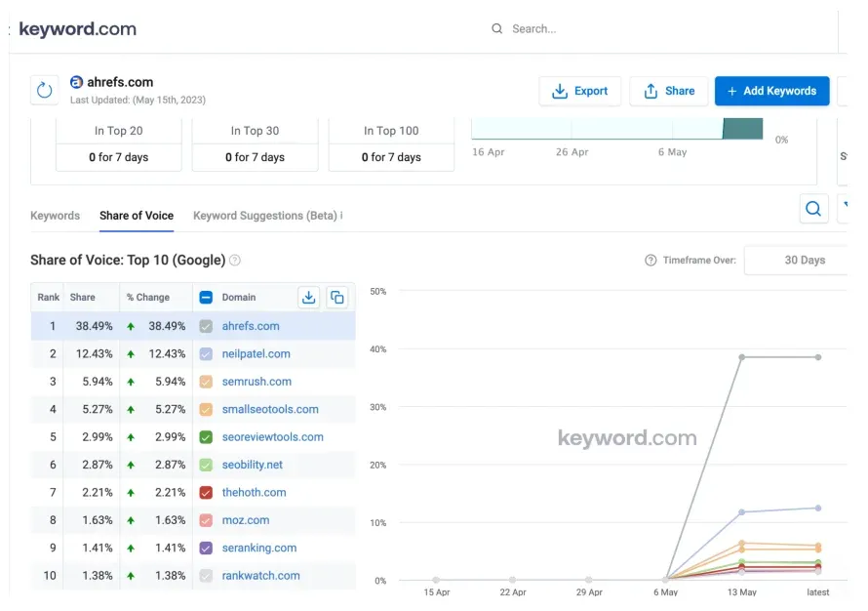This screenshot has height=611, width=868.
Task: Click the help icon next to Share of Voice heading
Action: point(235,260)
